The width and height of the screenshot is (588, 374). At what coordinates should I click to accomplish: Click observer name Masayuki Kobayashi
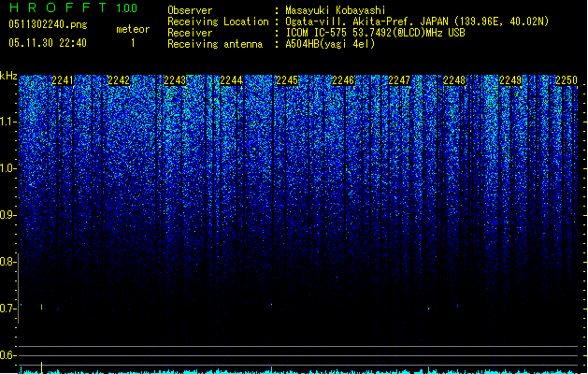pyautogui.click(x=336, y=10)
